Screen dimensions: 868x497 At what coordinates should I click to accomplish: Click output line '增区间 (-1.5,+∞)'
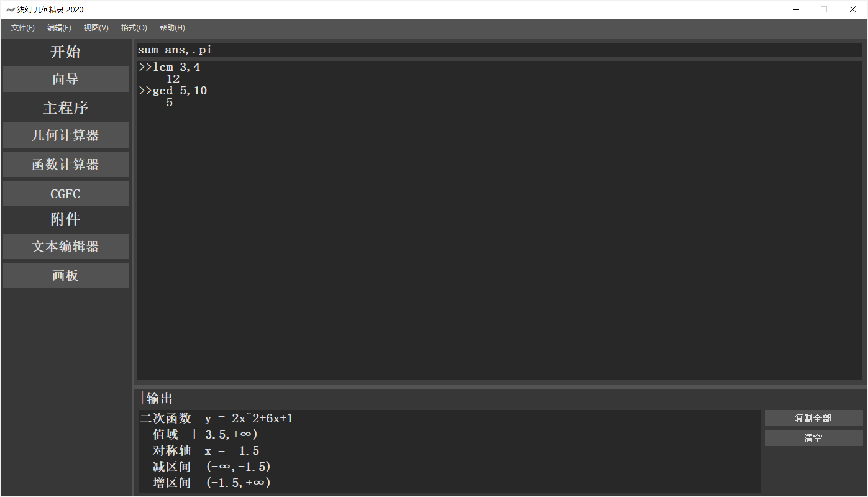[x=212, y=483]
